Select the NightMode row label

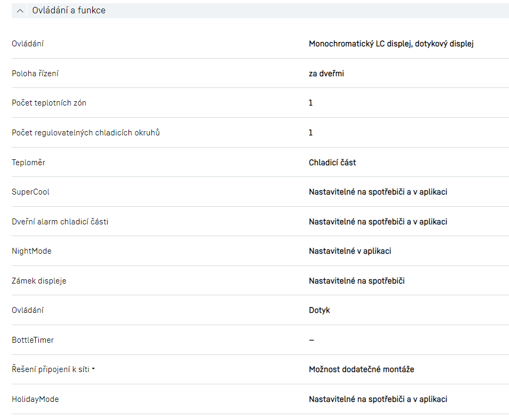pyautogui.click(x=31, y=251)
